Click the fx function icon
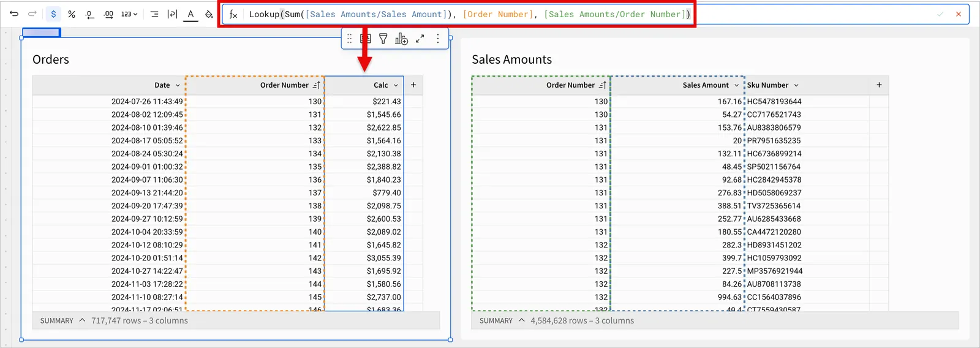This screenshot has height=348, width=980. pyautogui.click(x=233, y=14)
